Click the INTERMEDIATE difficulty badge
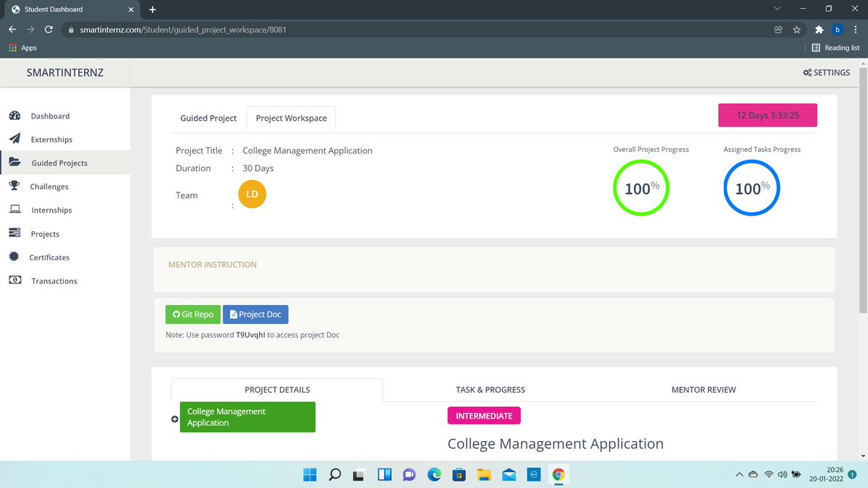868x488 pixels. (x=484, y=416)
